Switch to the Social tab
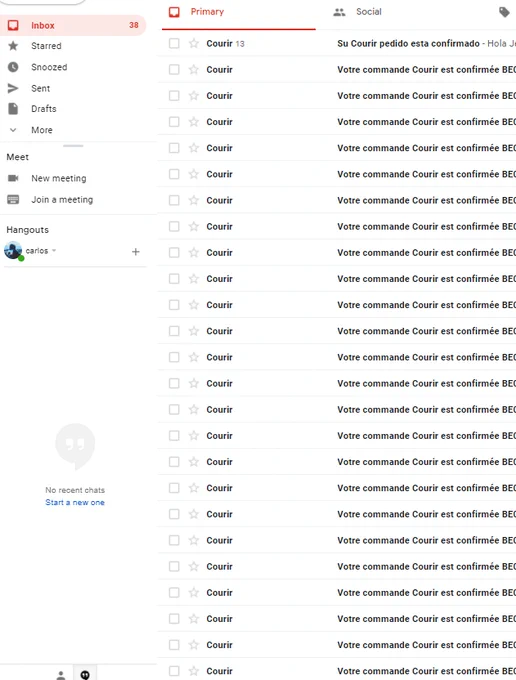 coord(369,12)
